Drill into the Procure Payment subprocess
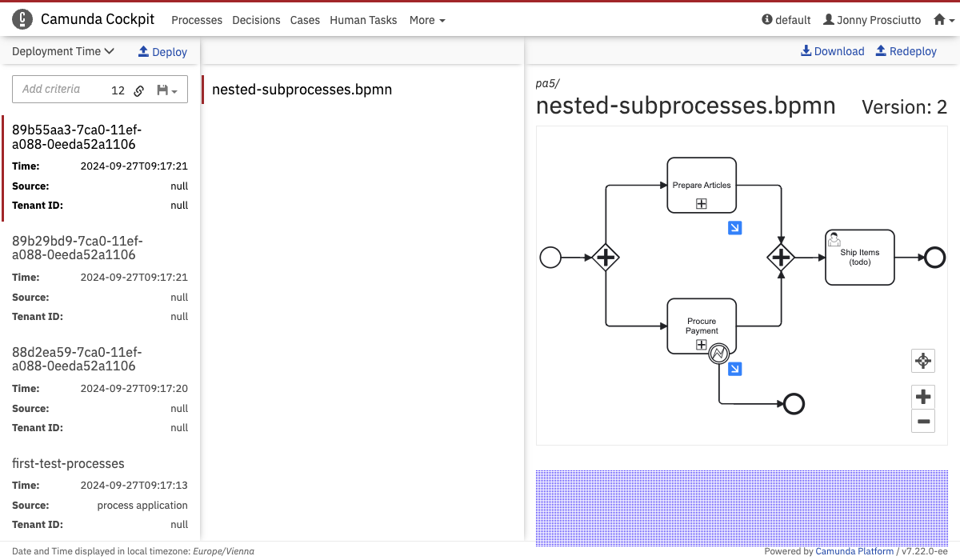960x560 pixels. pos(734,369)
